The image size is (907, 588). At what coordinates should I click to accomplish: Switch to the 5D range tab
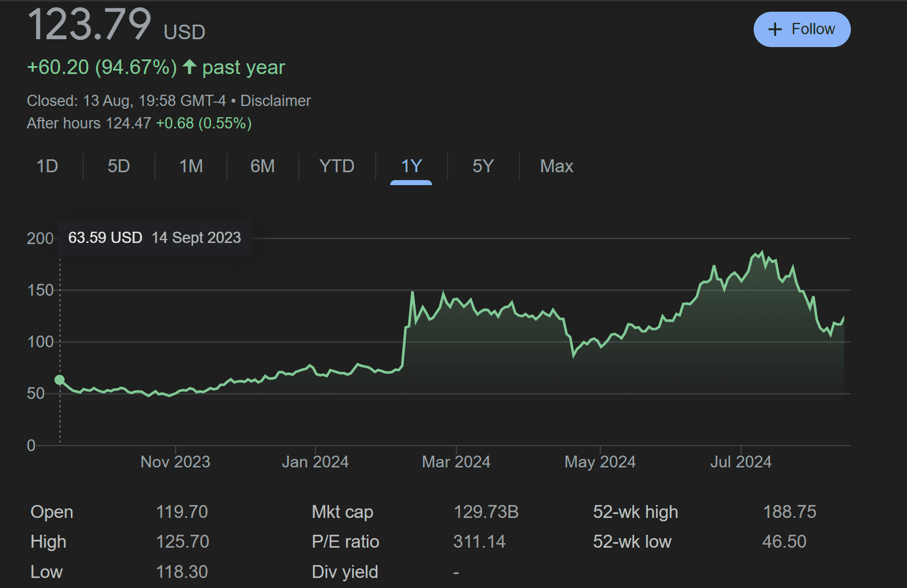119,166
